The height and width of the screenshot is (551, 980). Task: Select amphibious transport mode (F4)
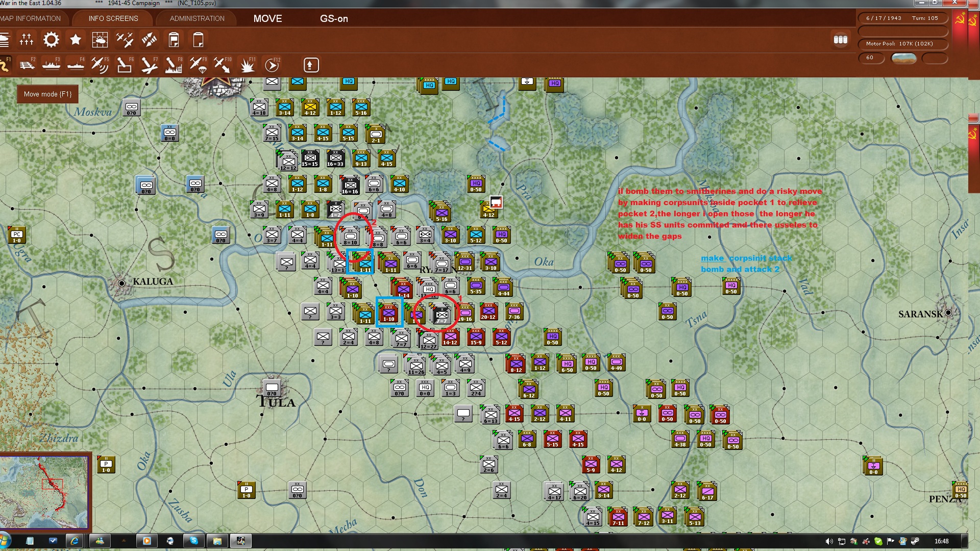(76, 65)
